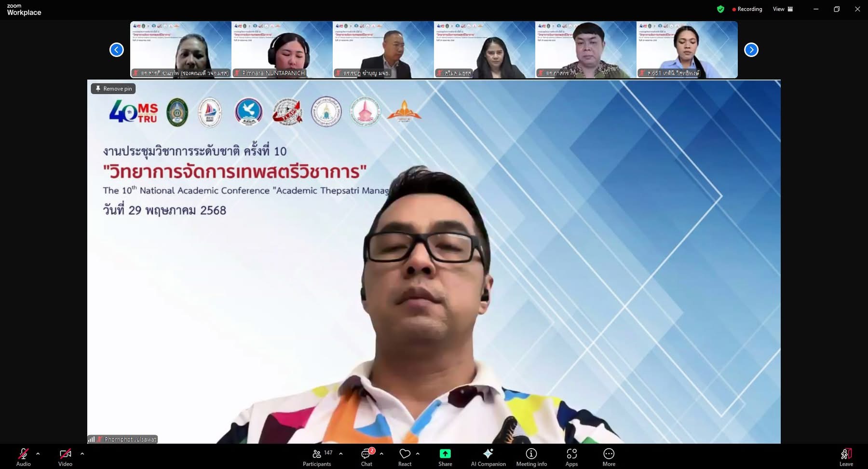Screen dimensions: 868x469
Task: Open the React emoji button
Action: pos(405,457)
